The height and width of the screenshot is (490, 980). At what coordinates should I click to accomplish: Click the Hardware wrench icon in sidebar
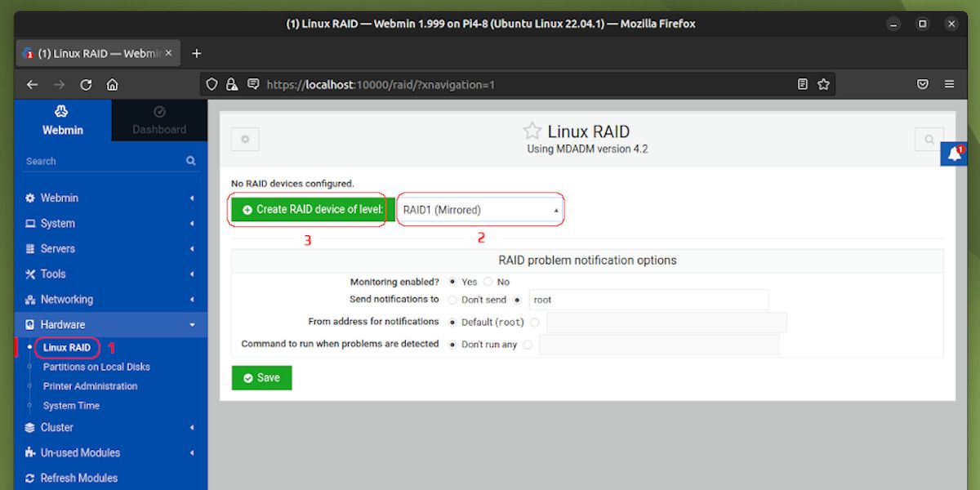pyautogui.click(x=30, y=324)
